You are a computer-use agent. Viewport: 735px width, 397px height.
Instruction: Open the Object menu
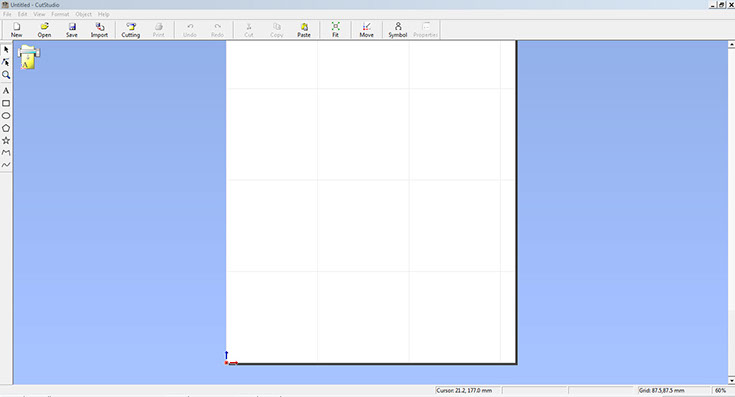[x=83, y=14]
